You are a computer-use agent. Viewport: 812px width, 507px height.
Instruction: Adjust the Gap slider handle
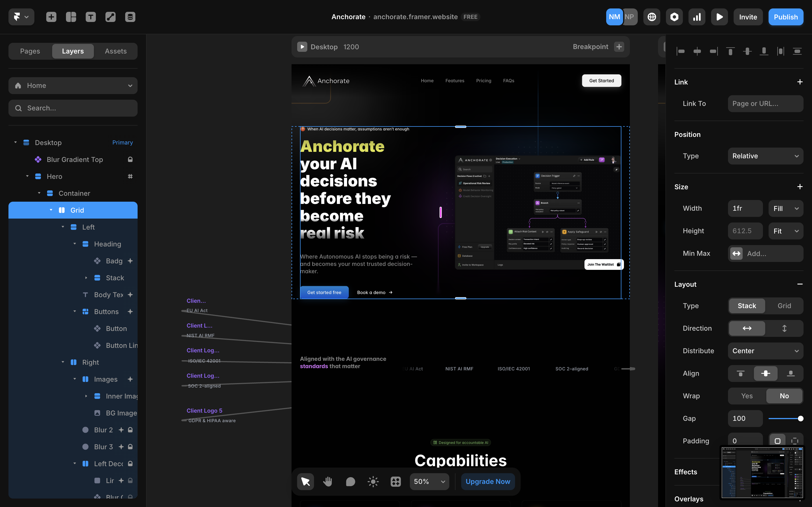800,419
